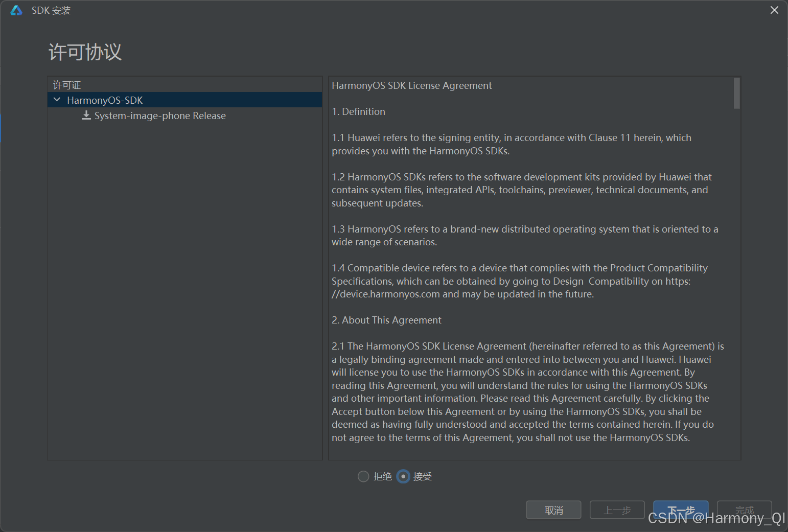The image size is (788, 532).
Task: Click the //device.harmonyos.com URL text
Action: pyautogui.click(x=385, y=294)
